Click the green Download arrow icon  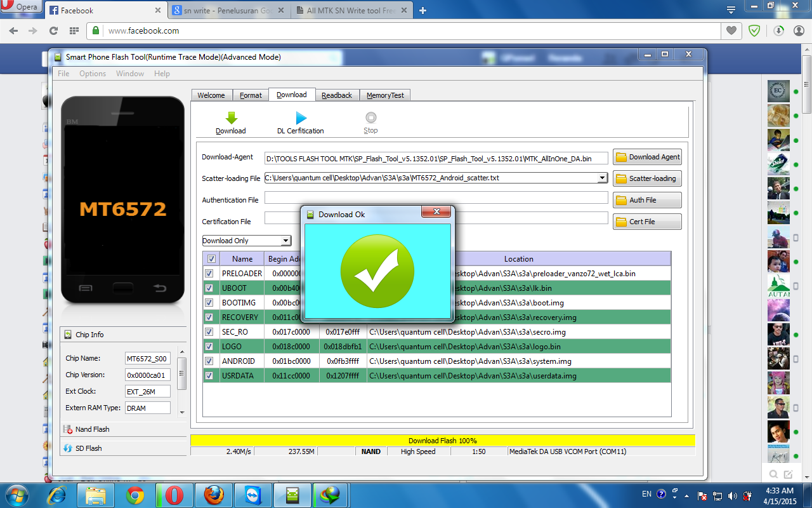coord(231,118)
